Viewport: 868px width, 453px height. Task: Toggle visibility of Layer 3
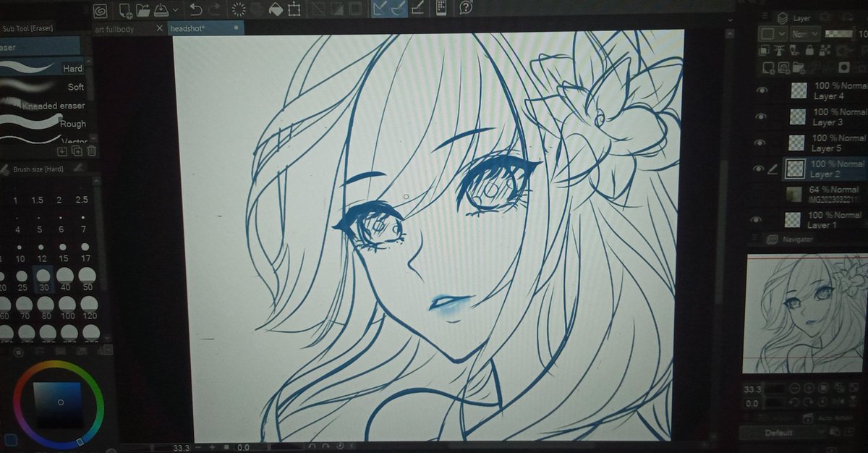(760, 117)
